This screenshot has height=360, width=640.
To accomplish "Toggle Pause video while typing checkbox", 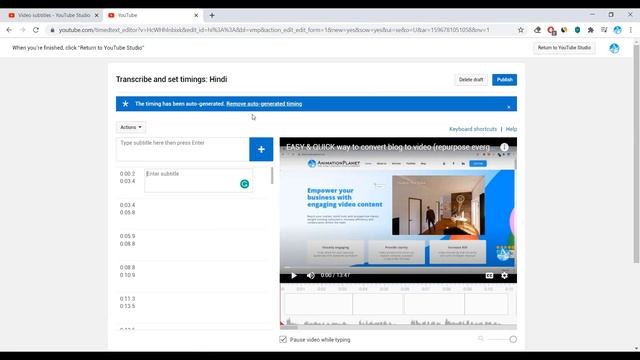I will [x=283, y=340].
